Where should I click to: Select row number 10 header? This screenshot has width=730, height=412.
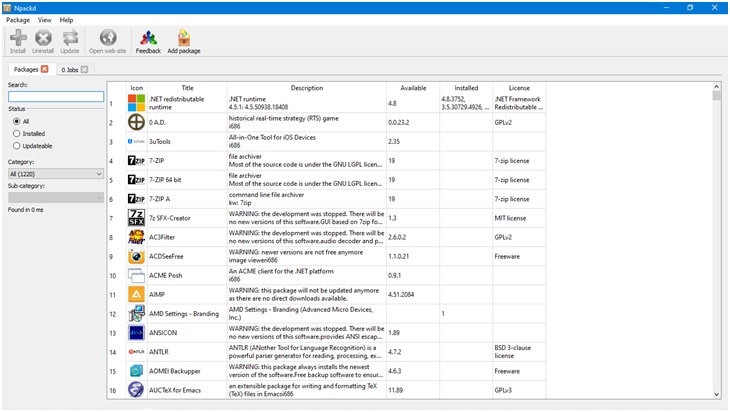[113, 276]
